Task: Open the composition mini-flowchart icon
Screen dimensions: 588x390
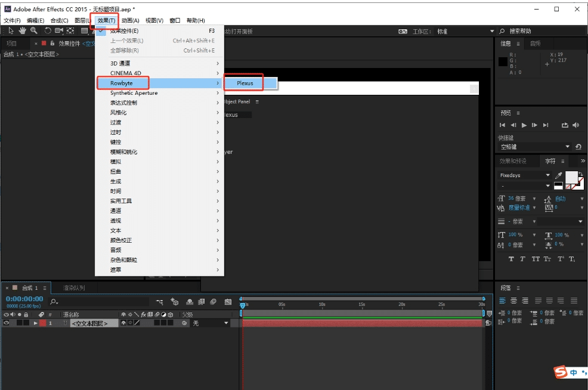Action: click(160, 302)
